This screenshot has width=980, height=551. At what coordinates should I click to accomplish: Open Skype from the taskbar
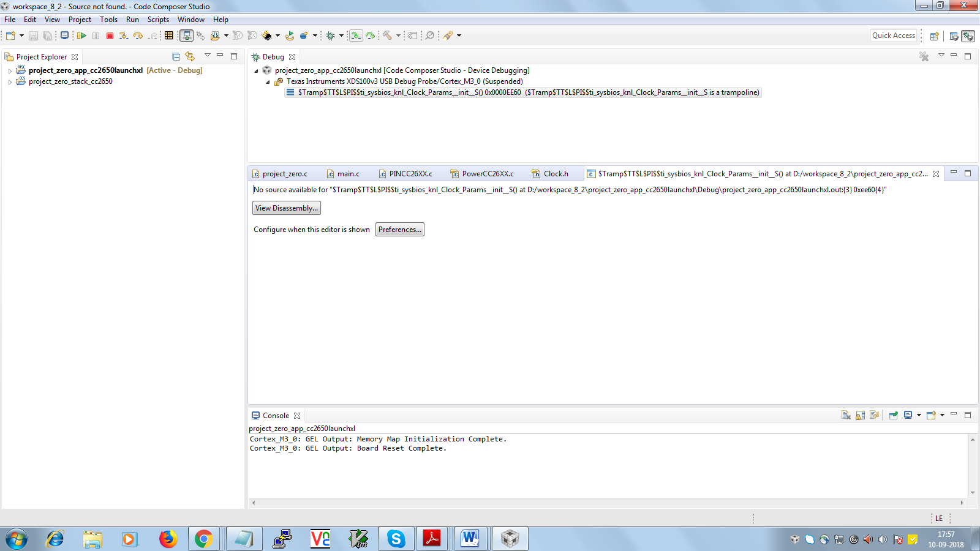coord(396,539)
